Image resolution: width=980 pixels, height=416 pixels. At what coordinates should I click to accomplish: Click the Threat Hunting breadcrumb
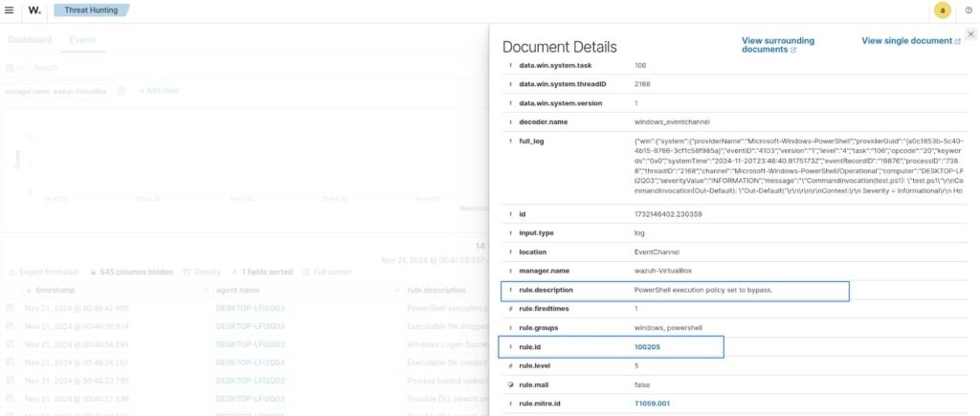click(x=90, y=11)
